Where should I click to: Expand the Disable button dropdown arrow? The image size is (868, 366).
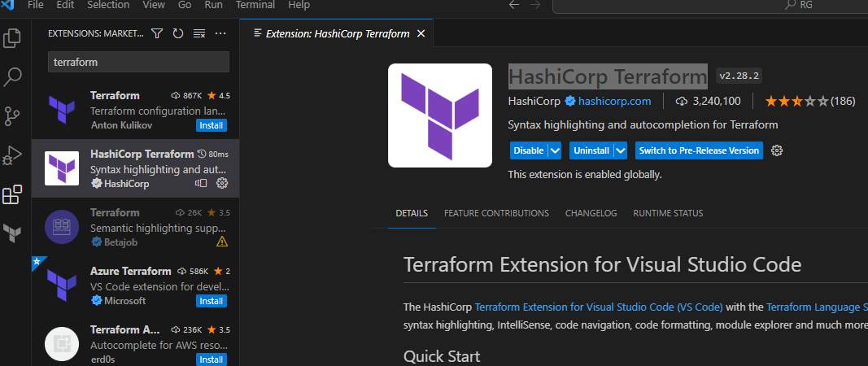[x=555, y=150]
